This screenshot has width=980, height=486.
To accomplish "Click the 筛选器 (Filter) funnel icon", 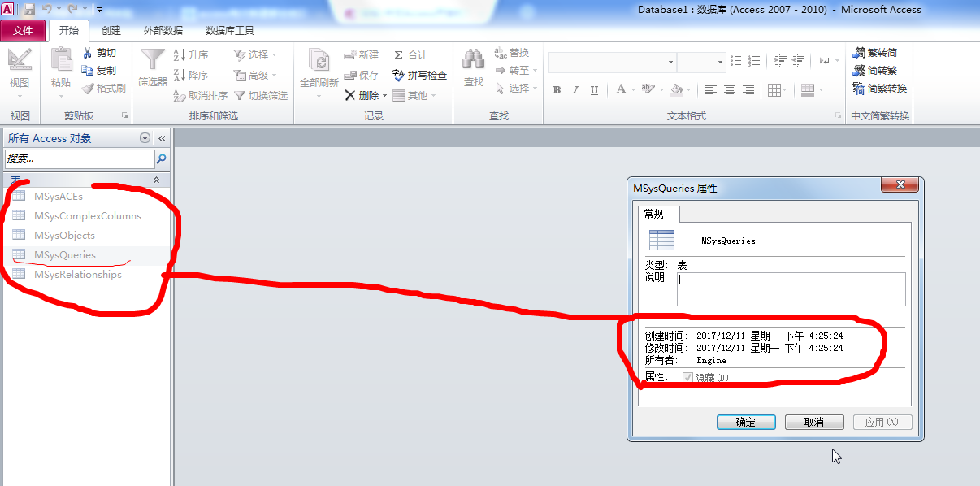I will click(152, 60).
